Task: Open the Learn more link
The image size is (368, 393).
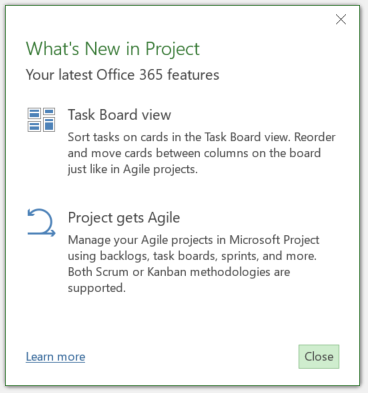Action: 56,357
